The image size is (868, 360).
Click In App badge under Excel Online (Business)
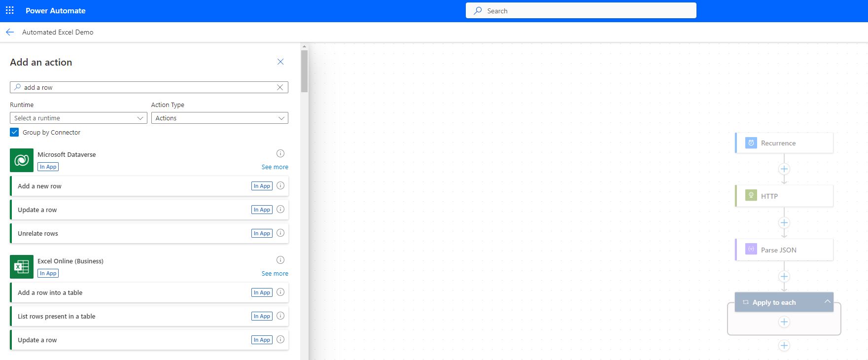48,273
